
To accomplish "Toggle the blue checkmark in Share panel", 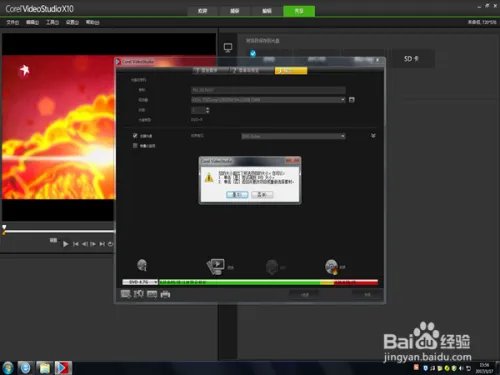I will [x=253, y=53].
